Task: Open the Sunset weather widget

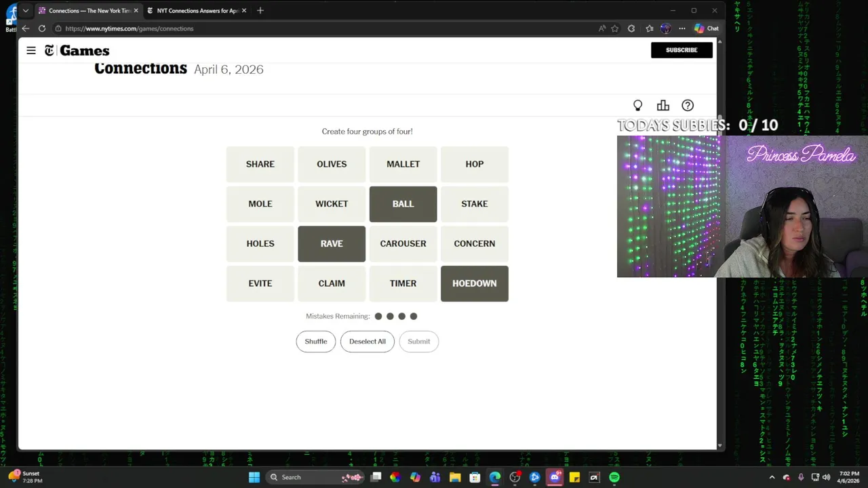Action: click(26, 476)
